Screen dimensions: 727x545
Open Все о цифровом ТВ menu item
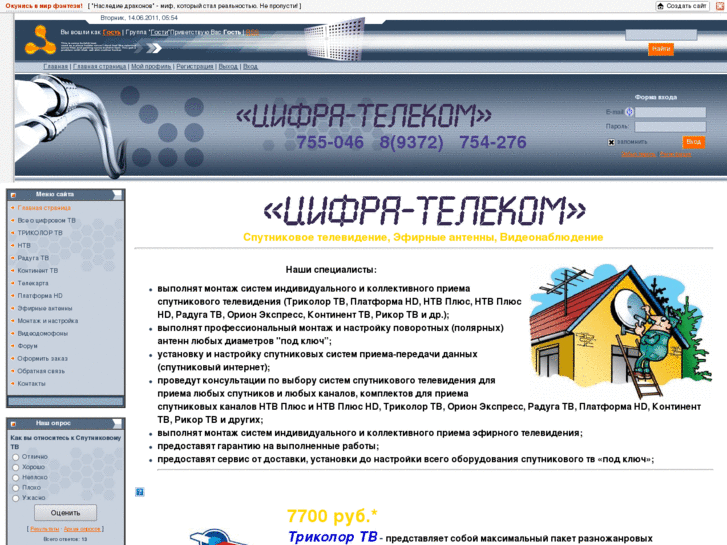(x=46, y=220)
